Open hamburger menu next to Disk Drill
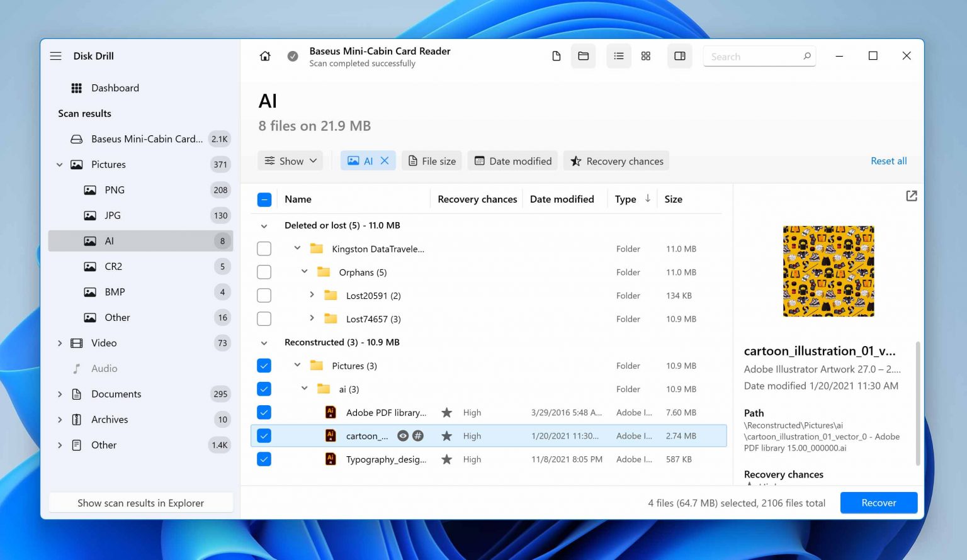Image resolution: width=967 pixels, height=560 pixels. pyautogui.click(x=56, y=56)
